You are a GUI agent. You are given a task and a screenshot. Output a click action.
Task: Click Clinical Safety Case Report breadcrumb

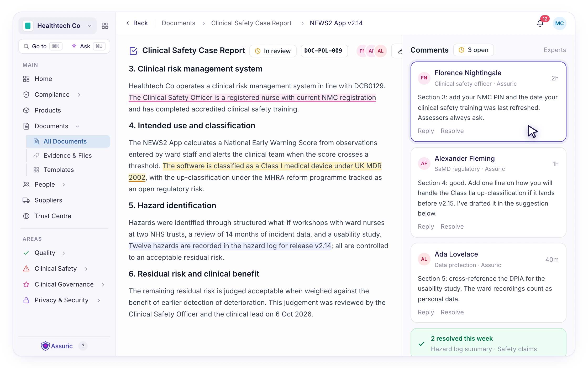pos(251,23)
